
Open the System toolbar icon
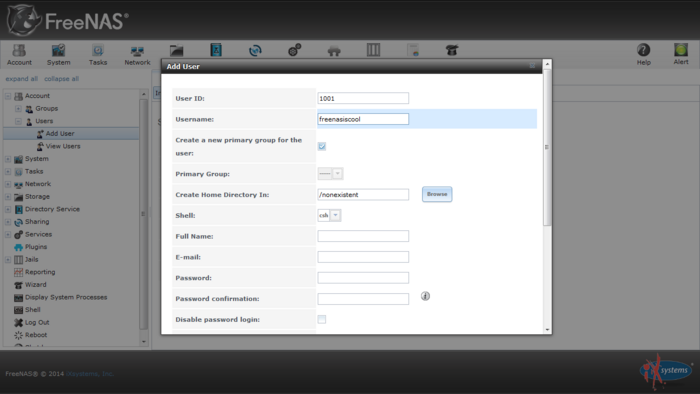tap(58, 54)
